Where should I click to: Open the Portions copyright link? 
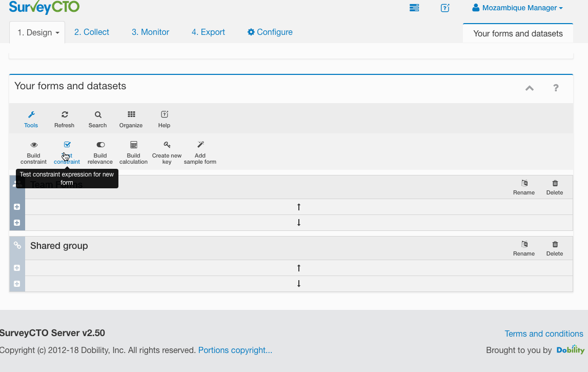[235, 350]
